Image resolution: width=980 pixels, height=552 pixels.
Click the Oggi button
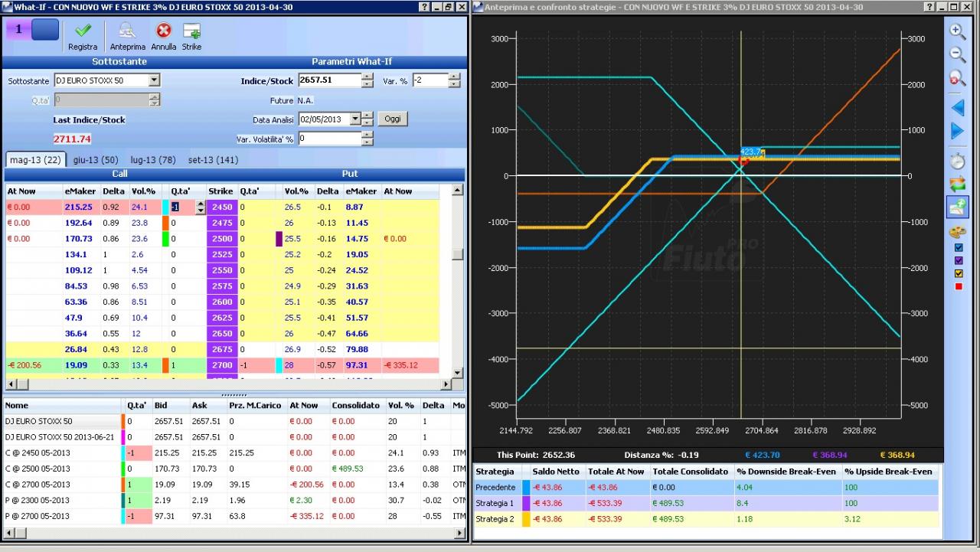[x=393, y=119]
